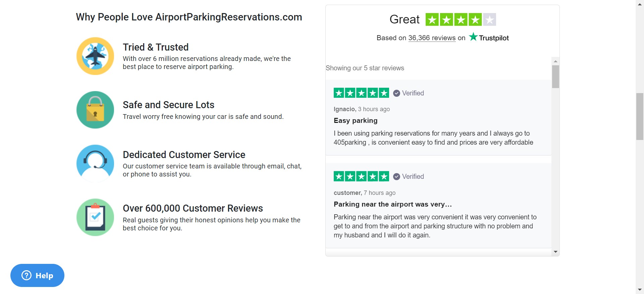Image resolution: width=644 pixels, height=294 pixels.
Task: Click the page scrollbar thumb on the right
Action: 640,117
